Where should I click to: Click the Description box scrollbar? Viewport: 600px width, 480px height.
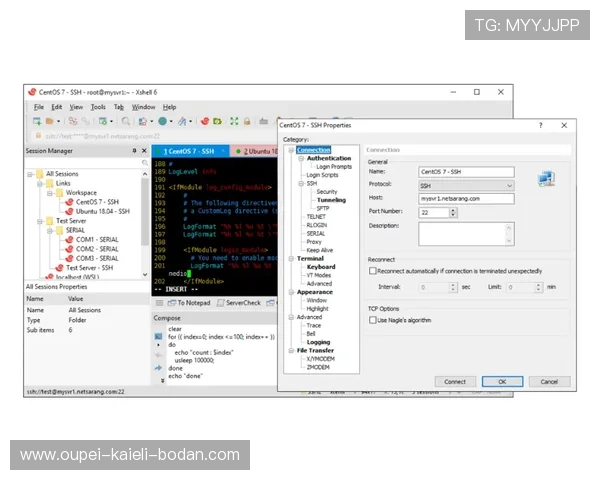[509, 234]
